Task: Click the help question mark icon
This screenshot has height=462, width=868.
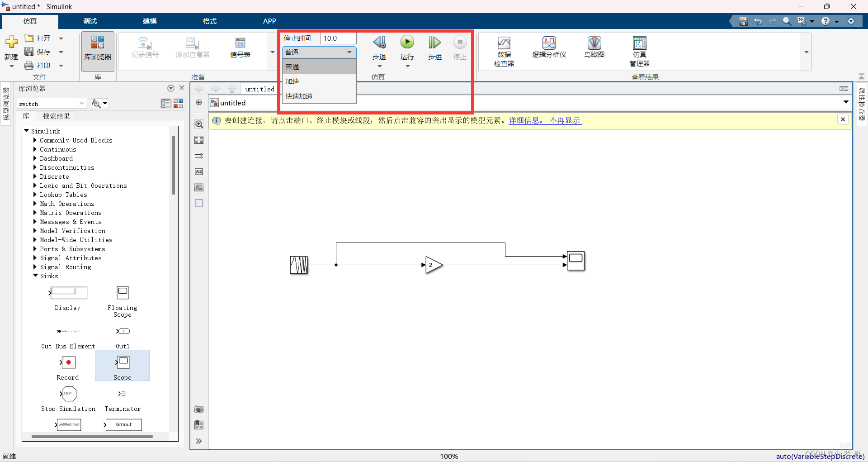Action: click(x=826, y=21)
